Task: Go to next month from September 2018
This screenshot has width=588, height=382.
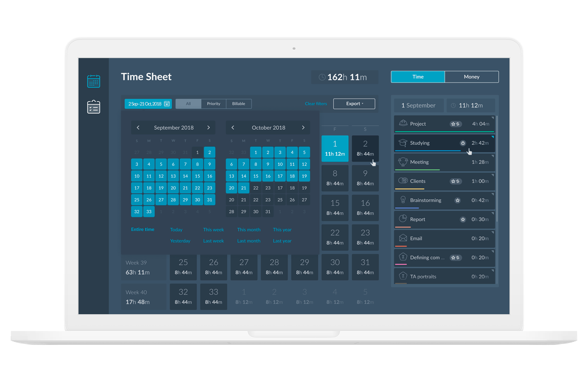Action: tap(209, 128)
